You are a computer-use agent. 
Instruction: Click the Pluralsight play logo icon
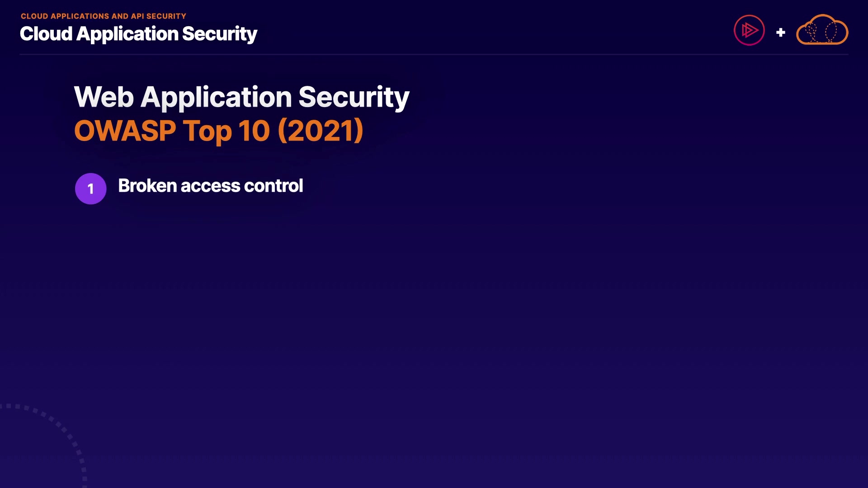click(x=749, y=30)
